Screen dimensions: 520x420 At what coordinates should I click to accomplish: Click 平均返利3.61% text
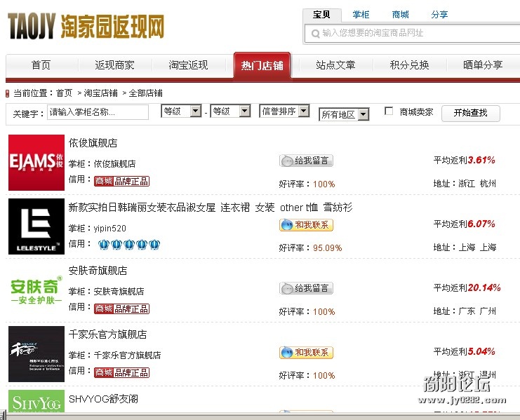click(x=465, y=161)
